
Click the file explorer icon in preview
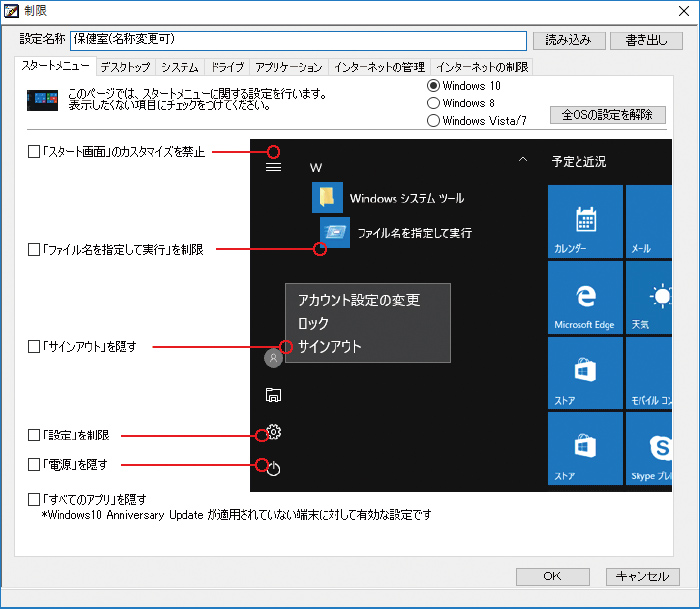273,395
